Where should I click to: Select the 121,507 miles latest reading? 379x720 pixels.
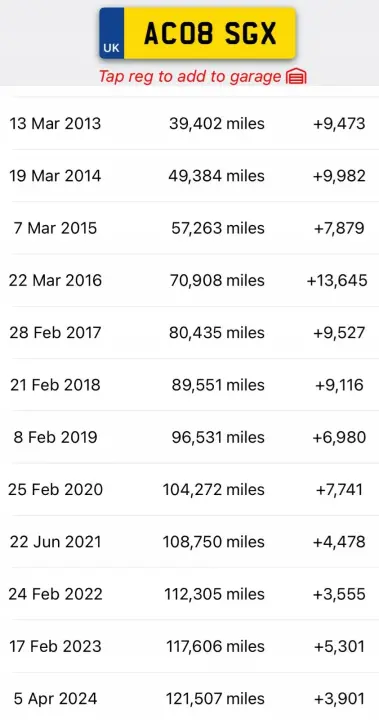click(x=215, y=699)
